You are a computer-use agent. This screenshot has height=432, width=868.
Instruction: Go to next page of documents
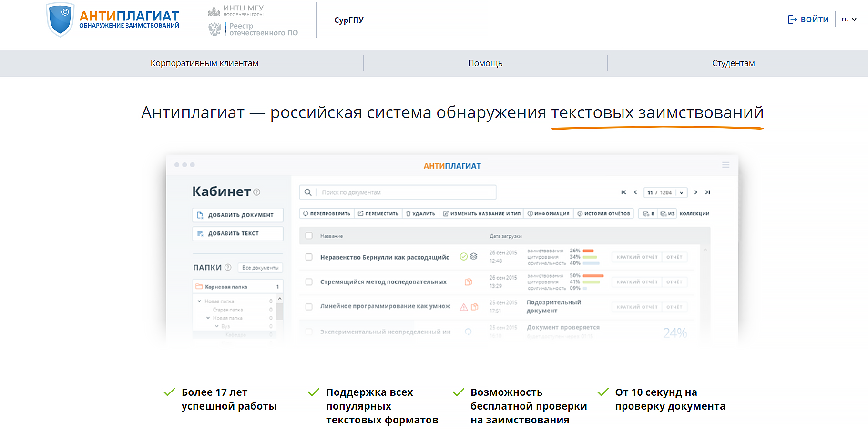click(x=696, y=192)
